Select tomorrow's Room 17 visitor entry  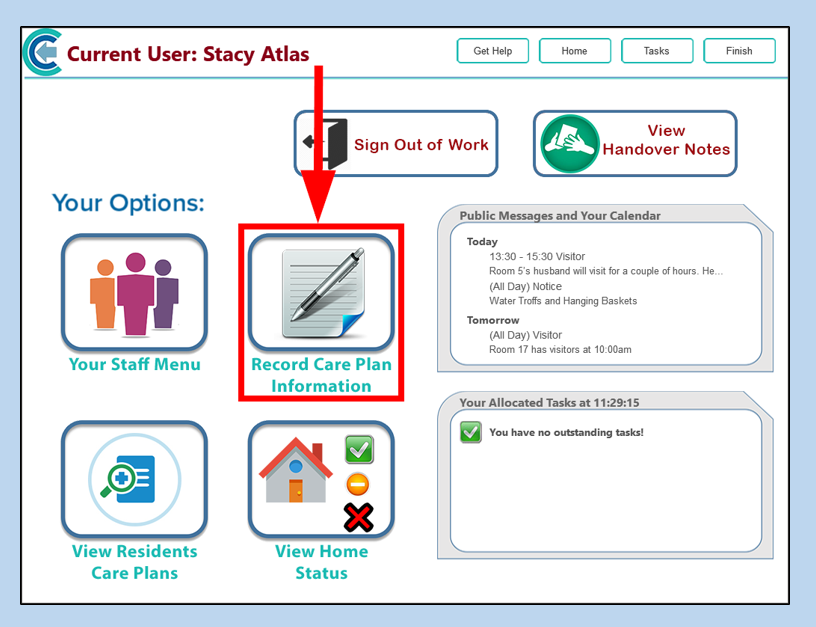pyautogui.click(x=560, y=350)
